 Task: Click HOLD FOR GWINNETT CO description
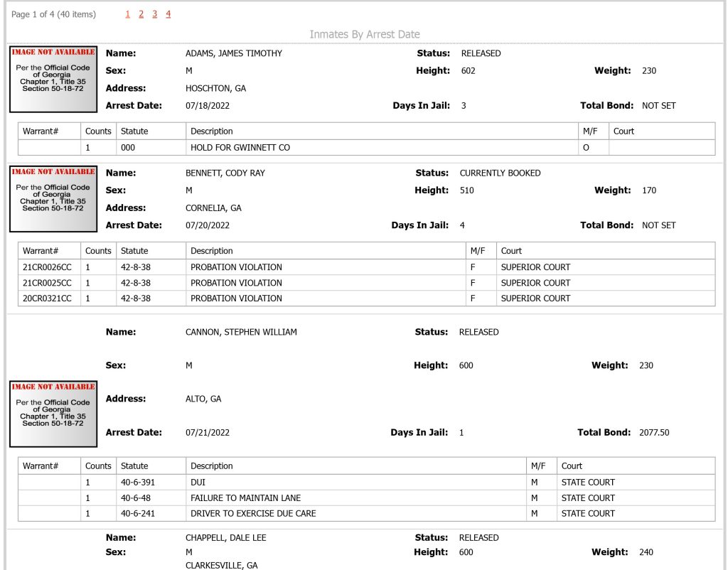240,148
